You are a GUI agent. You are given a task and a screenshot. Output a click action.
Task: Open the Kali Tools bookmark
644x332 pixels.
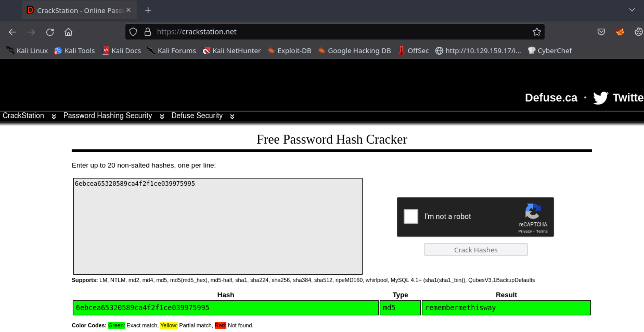pos(74,50)
